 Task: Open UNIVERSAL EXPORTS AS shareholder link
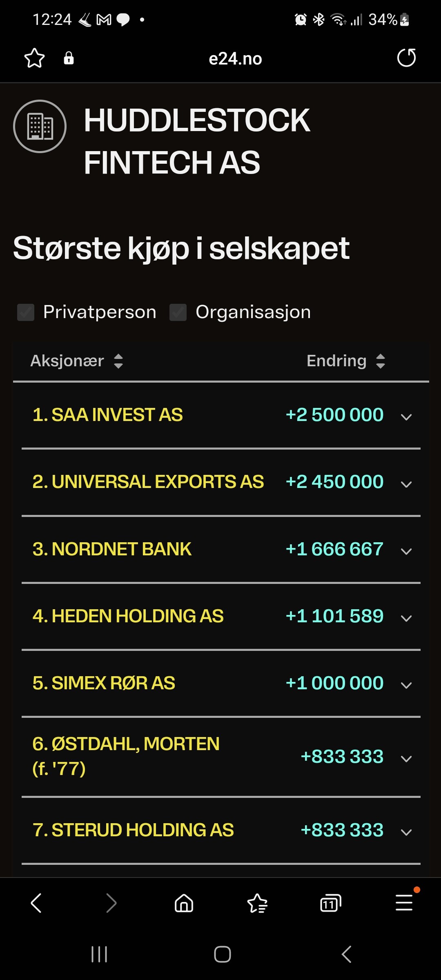click(x=148, y=482)
